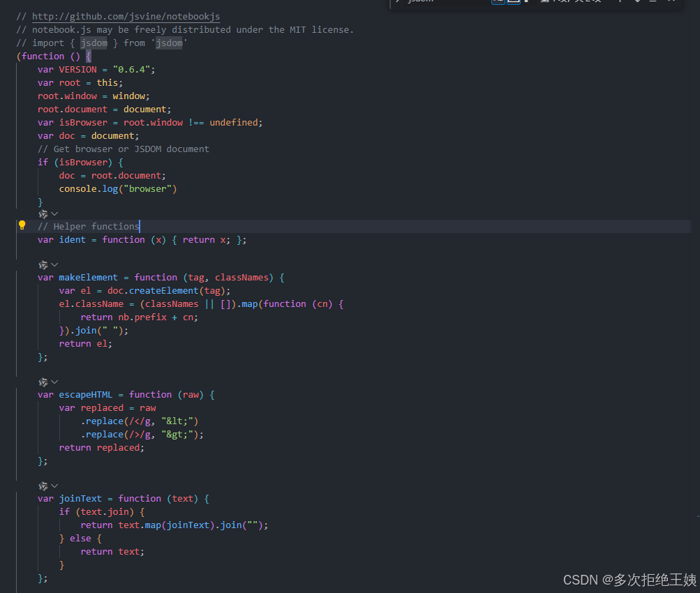Image resolution: width=700 pixels, height=593 pixels.
Task: Click the '}).join(" ");' line
Action: 94,331
